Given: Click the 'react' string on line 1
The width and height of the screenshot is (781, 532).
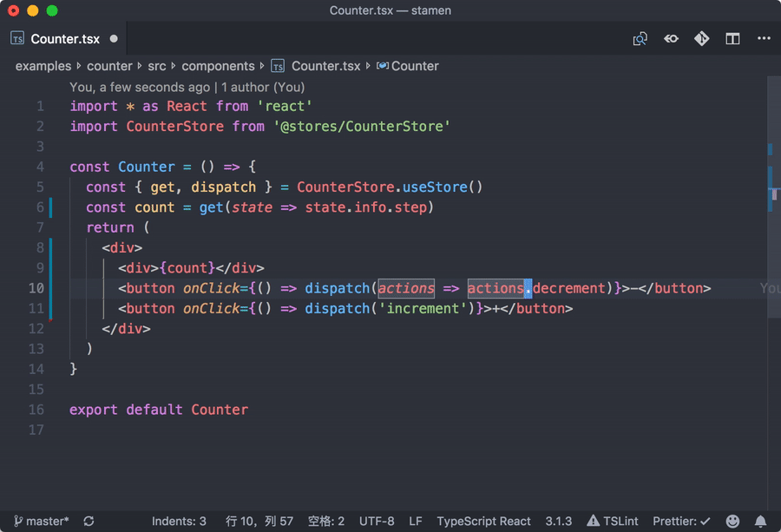Looking at the screenshot, I should [x=285, y=106].
